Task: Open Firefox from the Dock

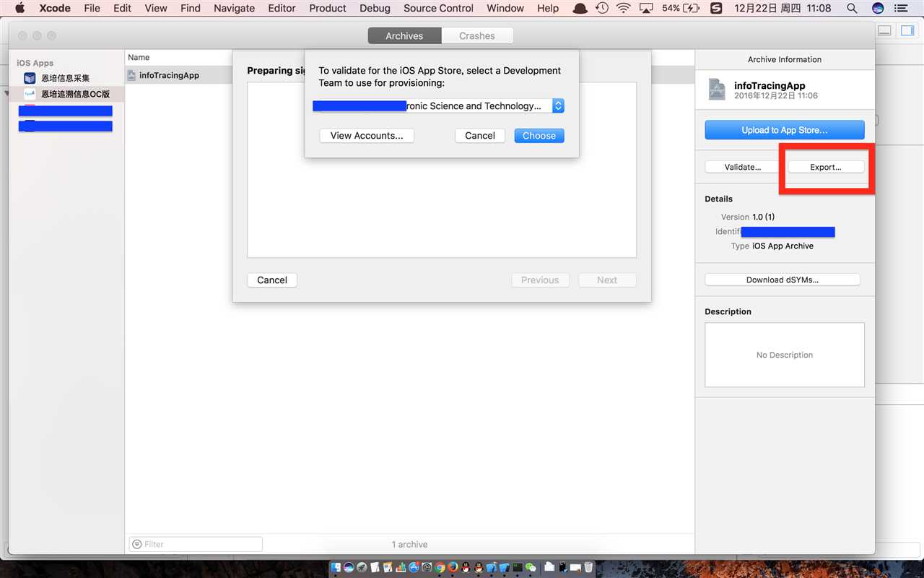Action: (x=453, y=567)
